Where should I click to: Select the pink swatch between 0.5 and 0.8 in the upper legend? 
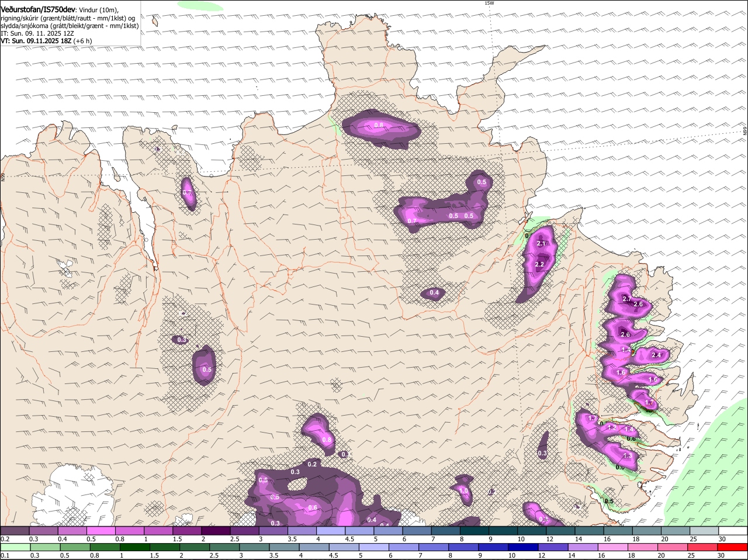tap(101, 530)
